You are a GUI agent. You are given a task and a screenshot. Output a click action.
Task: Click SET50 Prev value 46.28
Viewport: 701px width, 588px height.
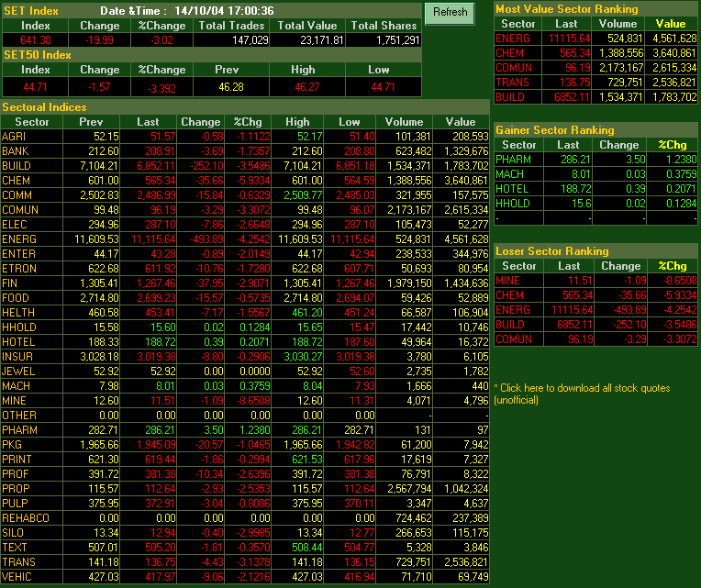click(x=231, y=86)
